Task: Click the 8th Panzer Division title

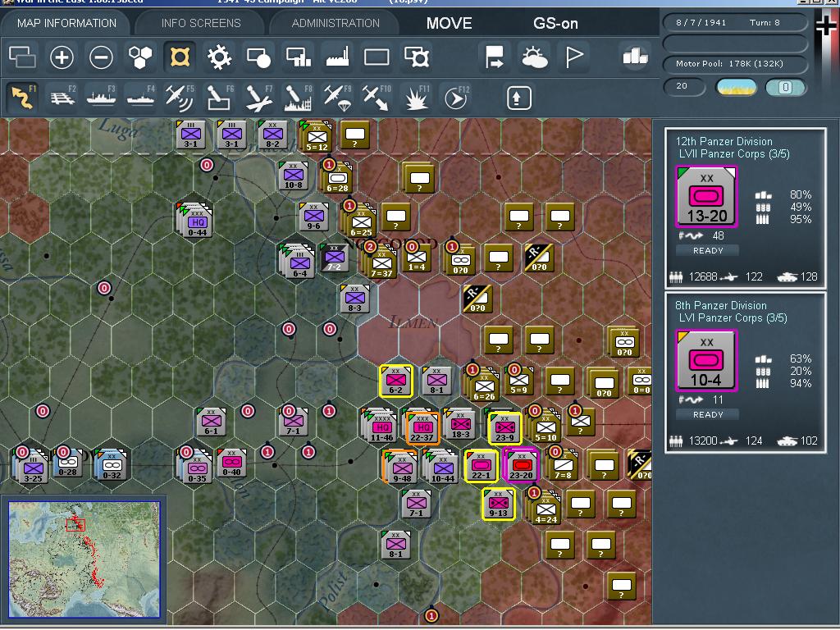Action: coord(720,305)
